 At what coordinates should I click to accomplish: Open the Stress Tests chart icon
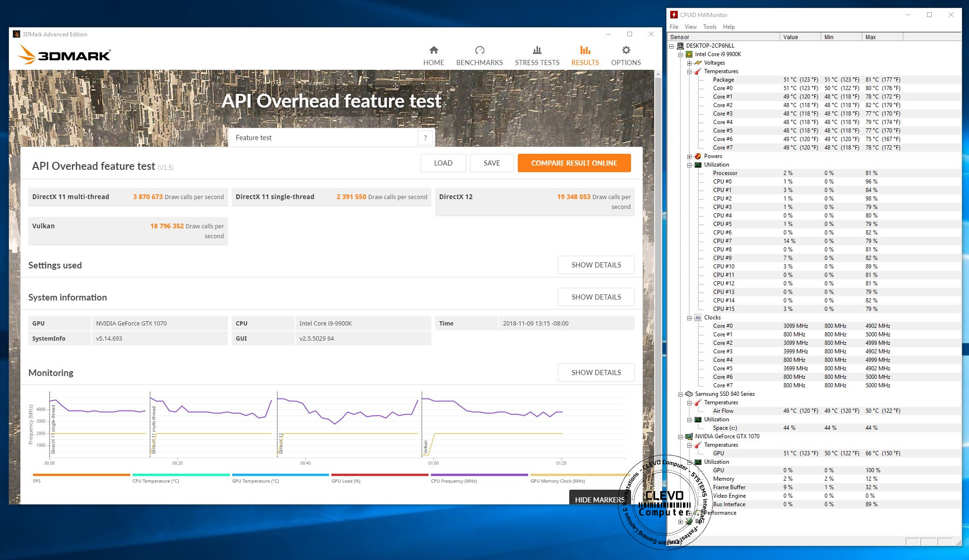537,50
